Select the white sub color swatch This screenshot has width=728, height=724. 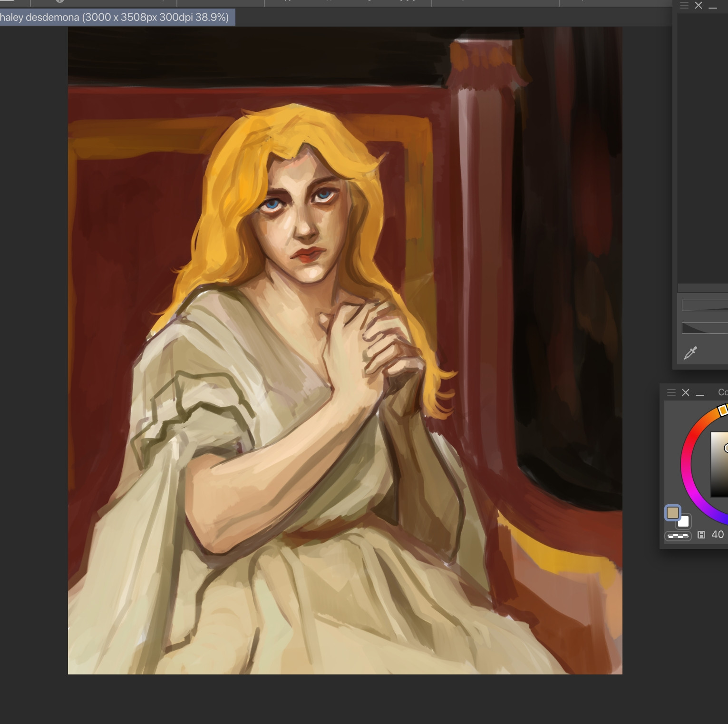(x=684, y=522)
